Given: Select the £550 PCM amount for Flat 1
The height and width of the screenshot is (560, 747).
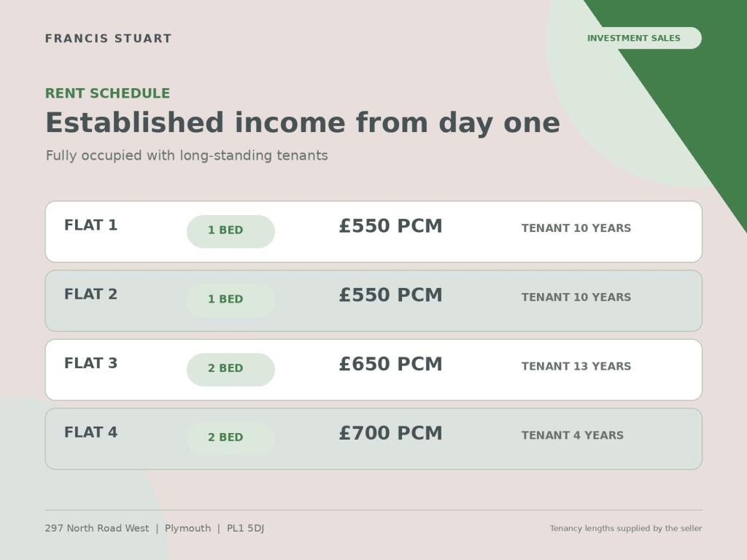Looking at the screenshot, I should pyautogui.click(x=391, y=226).
